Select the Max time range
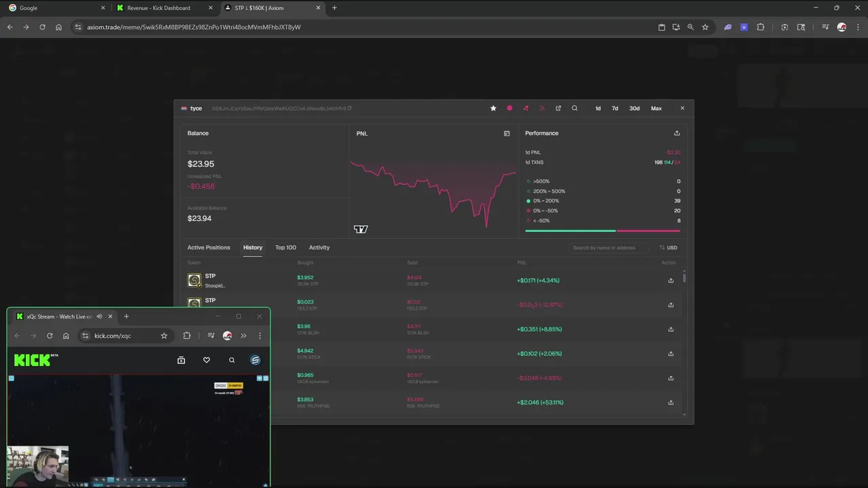This screenshot has height=488, width=868. pos(656,108)
